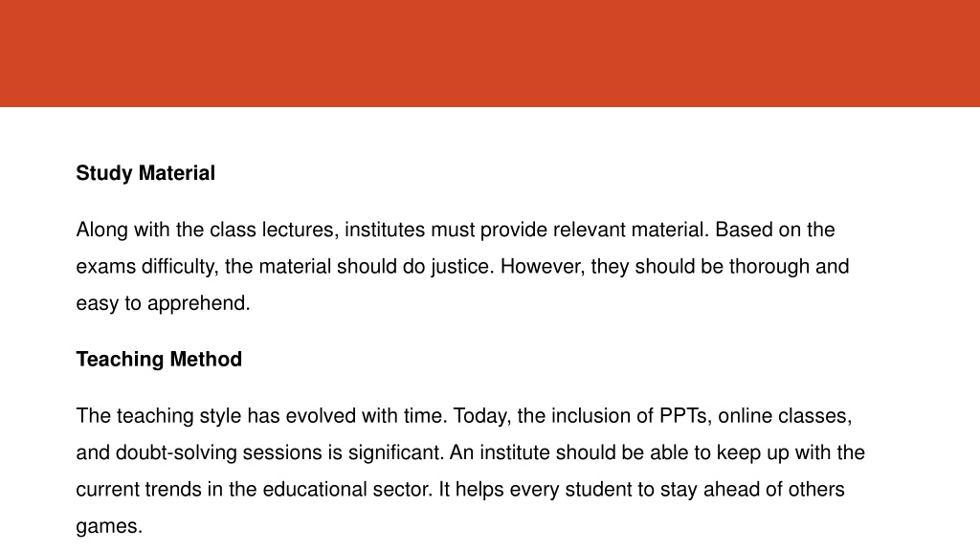Click the word 'PPTs' in the teaching paragraph

(683, 416)
